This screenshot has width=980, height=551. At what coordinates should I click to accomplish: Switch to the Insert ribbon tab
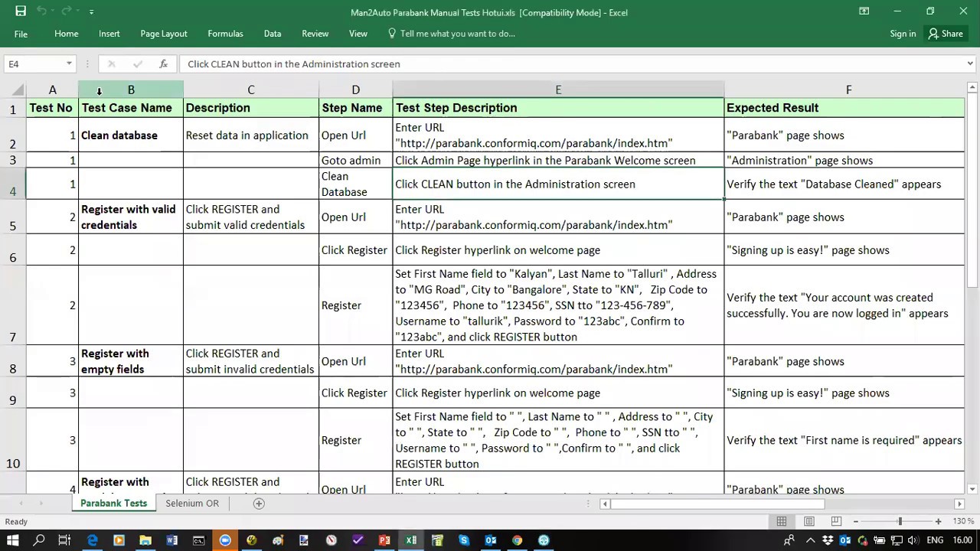pyautogui.click(x=109, y=34)
